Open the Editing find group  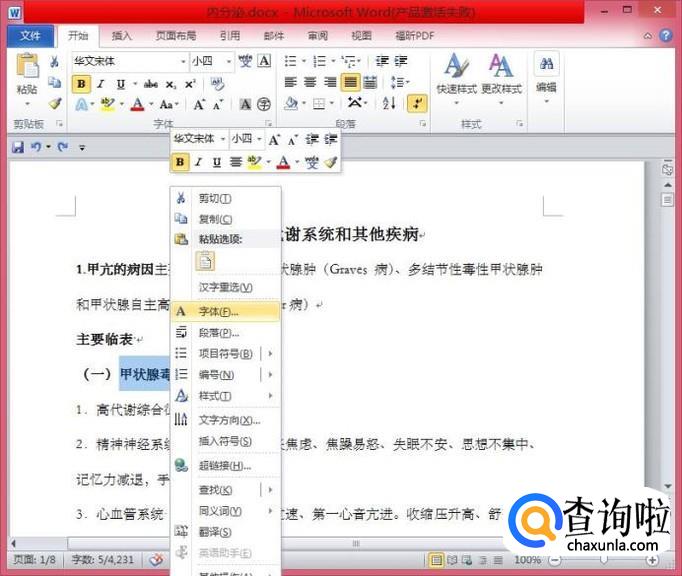coord(546,78)
